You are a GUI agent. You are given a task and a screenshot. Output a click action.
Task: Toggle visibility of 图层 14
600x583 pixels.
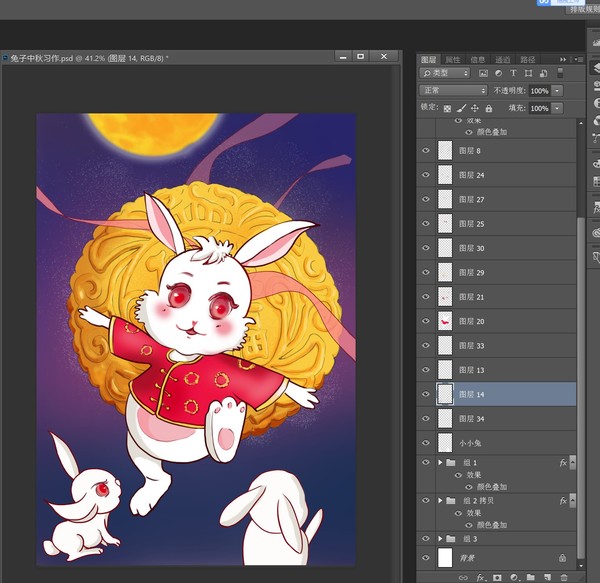(x=426, y=394)
